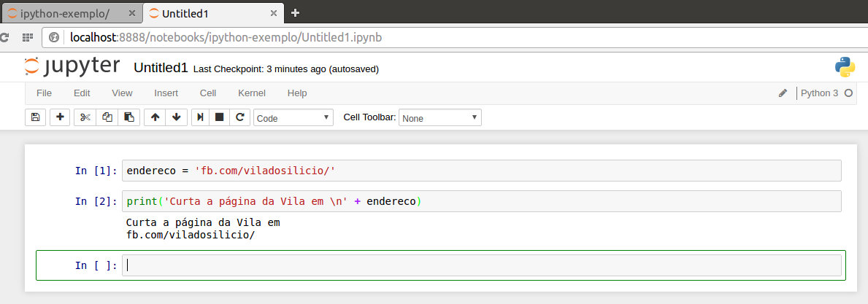The image size is (868, 304).
Task: Open the File menu
Action: tap(44, 93)
